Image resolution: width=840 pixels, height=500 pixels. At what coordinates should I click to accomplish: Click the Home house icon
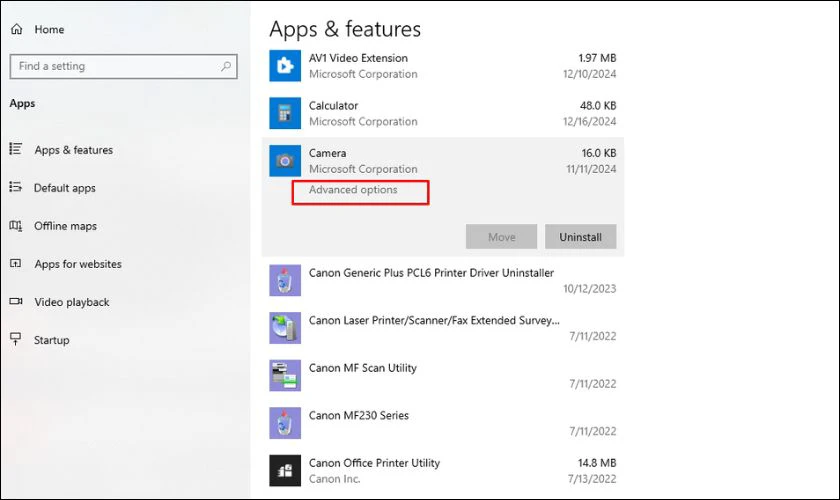tap(17, 29)
